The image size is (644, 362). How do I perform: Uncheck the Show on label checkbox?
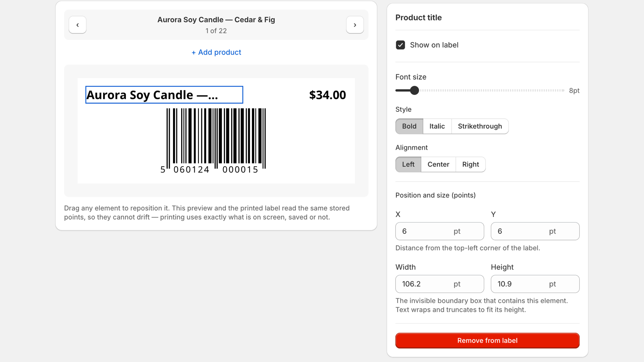click(x=400, y=45)
